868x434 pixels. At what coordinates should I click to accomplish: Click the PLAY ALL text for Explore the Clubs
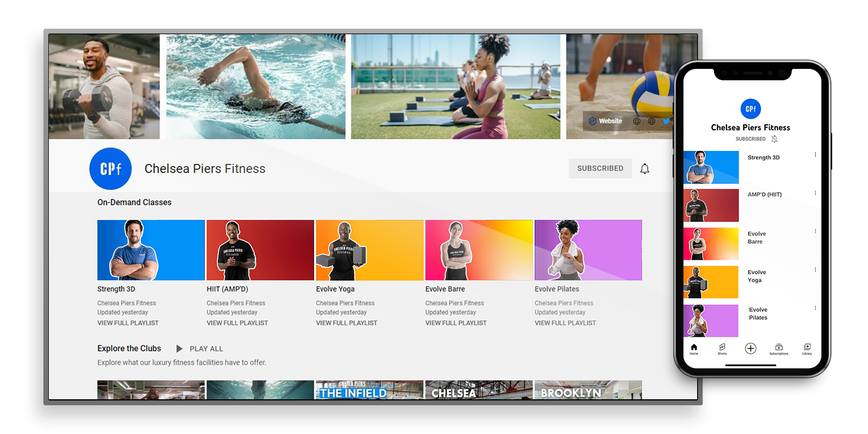(x=206, y=349)
